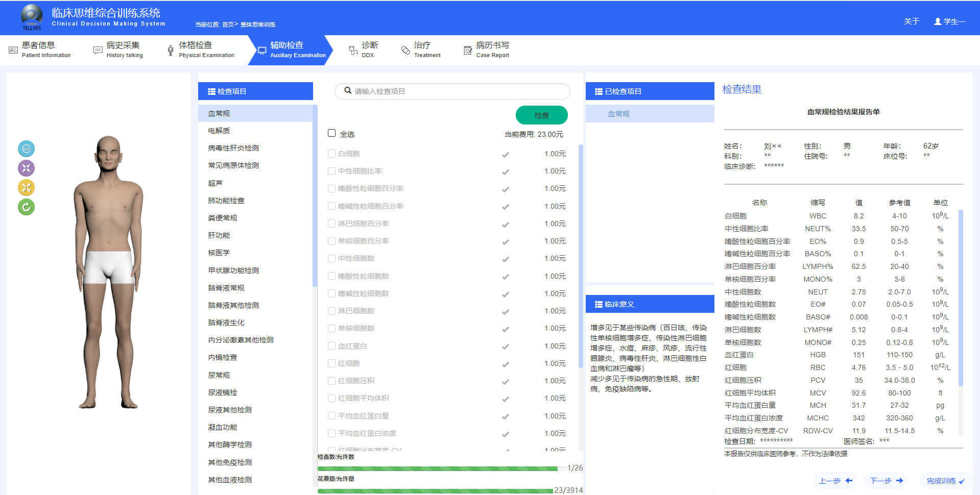Check the 血红蛋白 checkbox

[332, 346]
